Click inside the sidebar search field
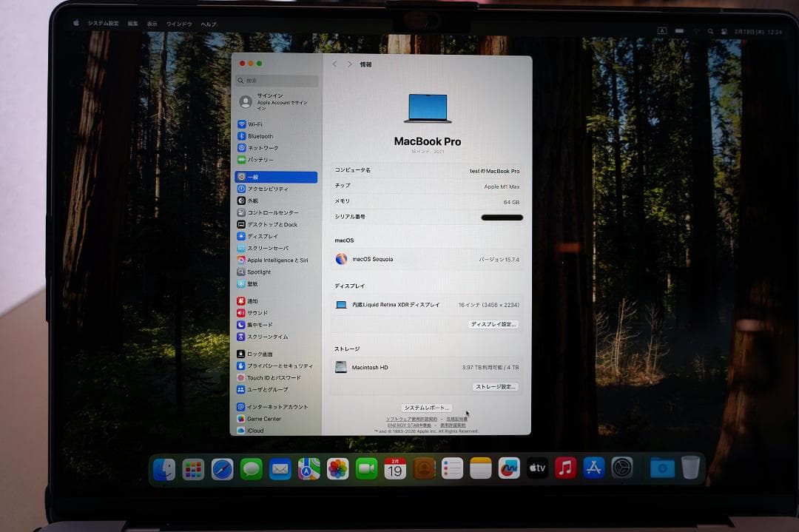The image size is (799, 532). pos(276,81)
